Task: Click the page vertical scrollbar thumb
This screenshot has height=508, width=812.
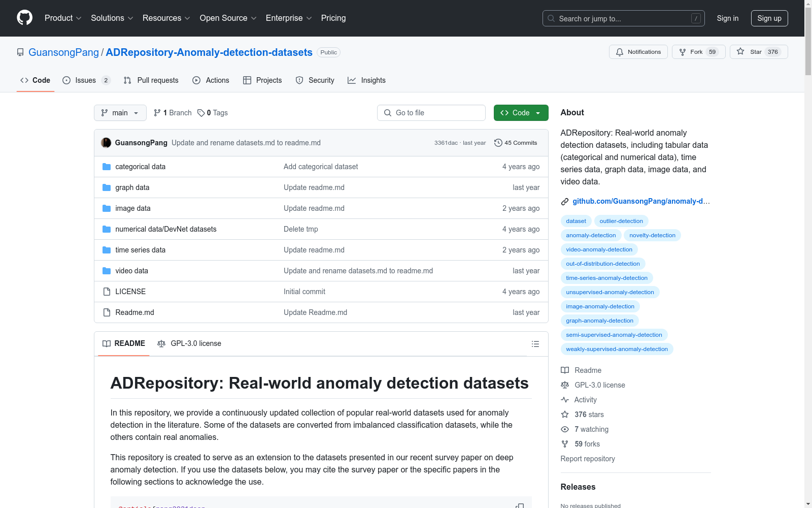Action: [808, 42]
